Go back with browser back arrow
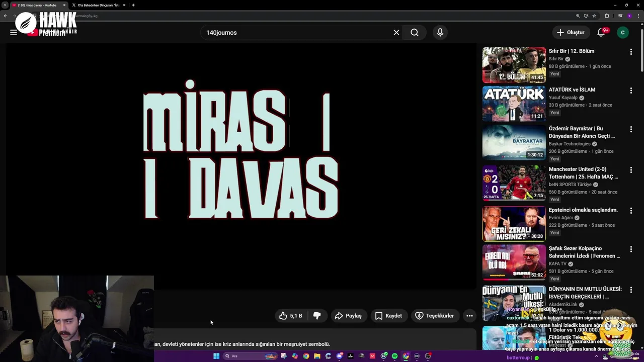The image size is (644, 362). [x=6, y=16]
